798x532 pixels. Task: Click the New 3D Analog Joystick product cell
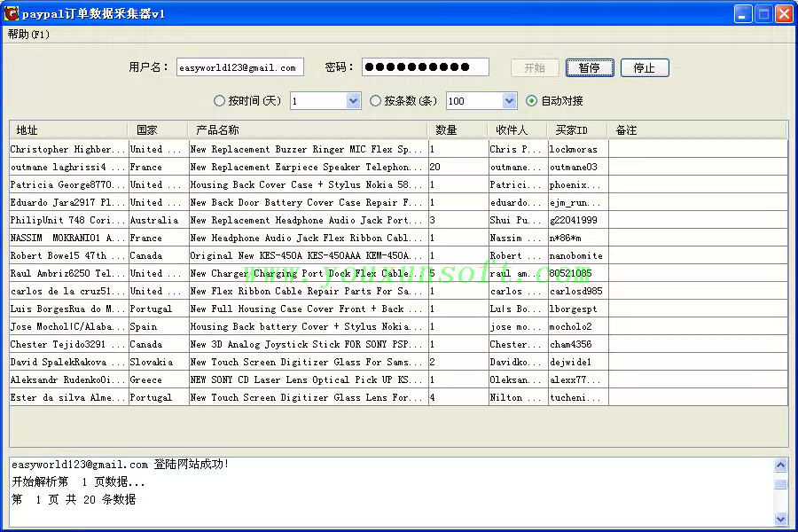coord(308,345)
